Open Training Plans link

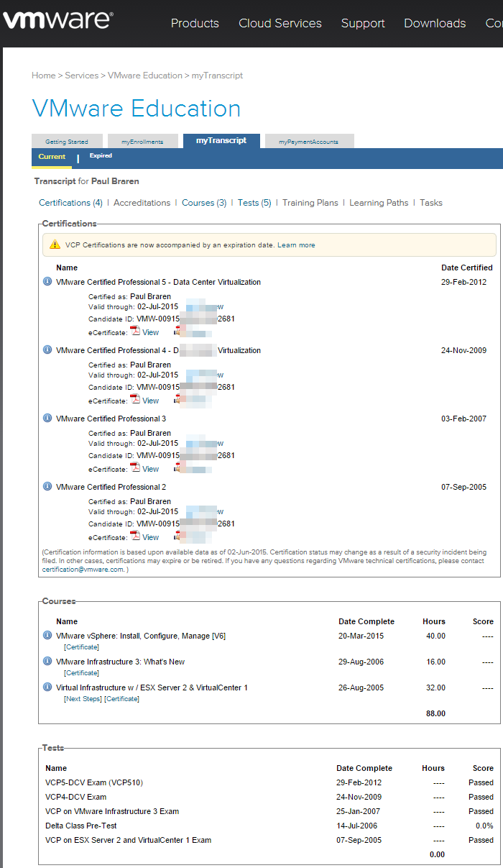[310, 203]
